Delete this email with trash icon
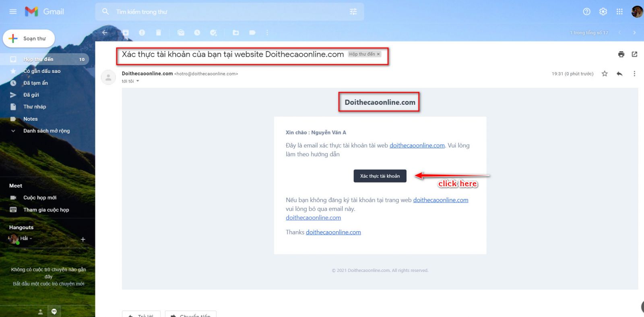 (x=159, y=33)
